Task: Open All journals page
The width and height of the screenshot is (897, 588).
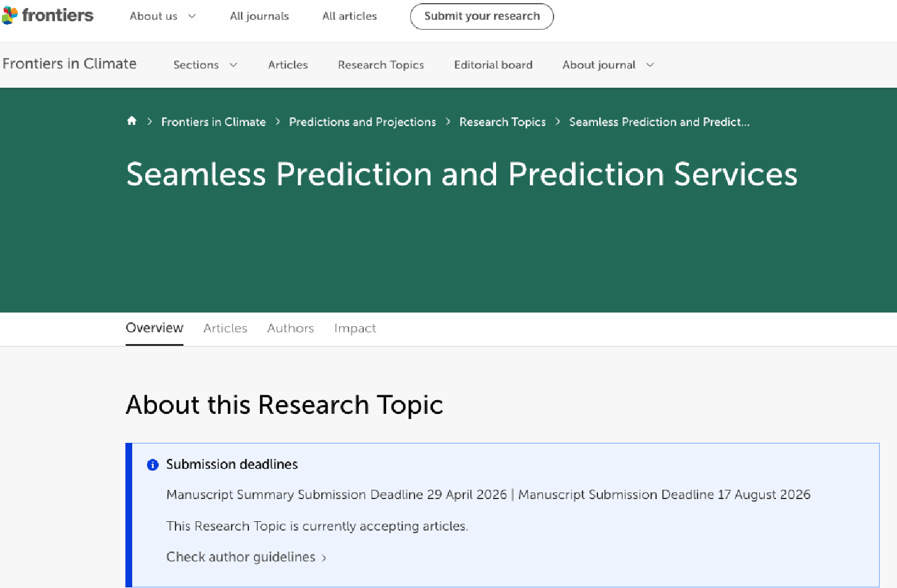Action: tap(259, 16)
